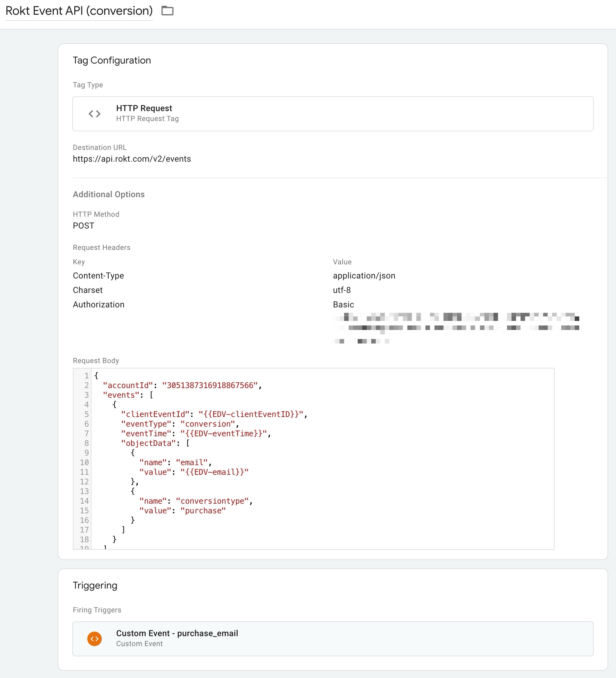616x678 pixels.
Task: Click the clientEventId line in request body
Action: click(x=214, y=414)
